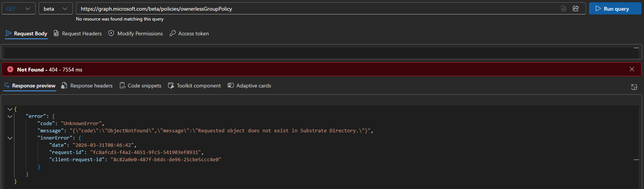Viewport: 644px width, 189px height.
Task: Switch to the Response headers tab
Action: point(87,86)
